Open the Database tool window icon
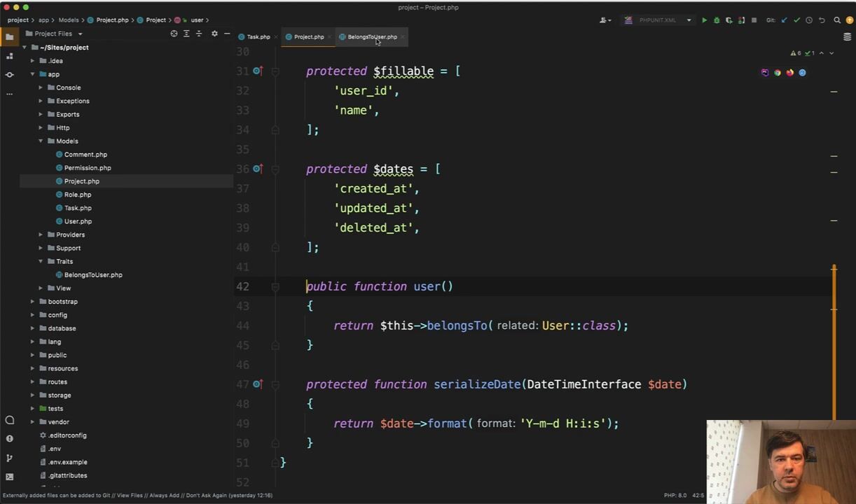 pyautogui.click(x=848, y=36)
